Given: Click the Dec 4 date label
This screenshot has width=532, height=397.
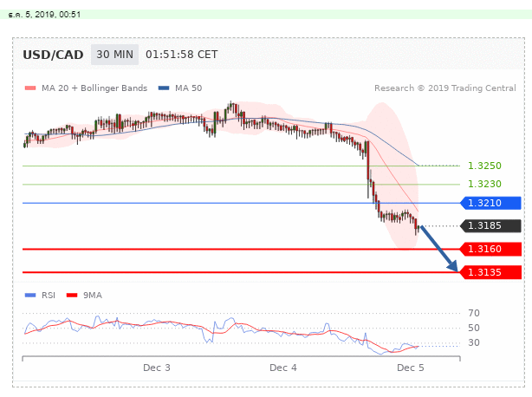Looking at the screenshot, I should click(283, 368).
